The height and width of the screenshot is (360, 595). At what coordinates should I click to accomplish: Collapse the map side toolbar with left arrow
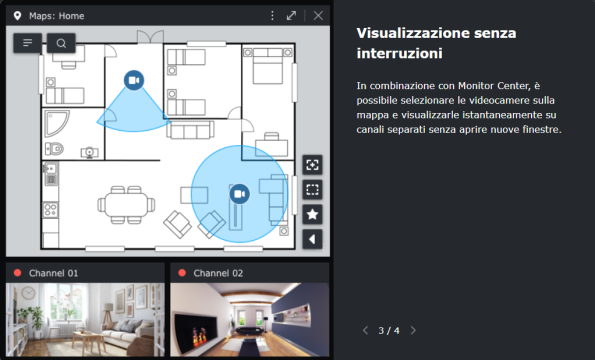click(x=312, y=239)
